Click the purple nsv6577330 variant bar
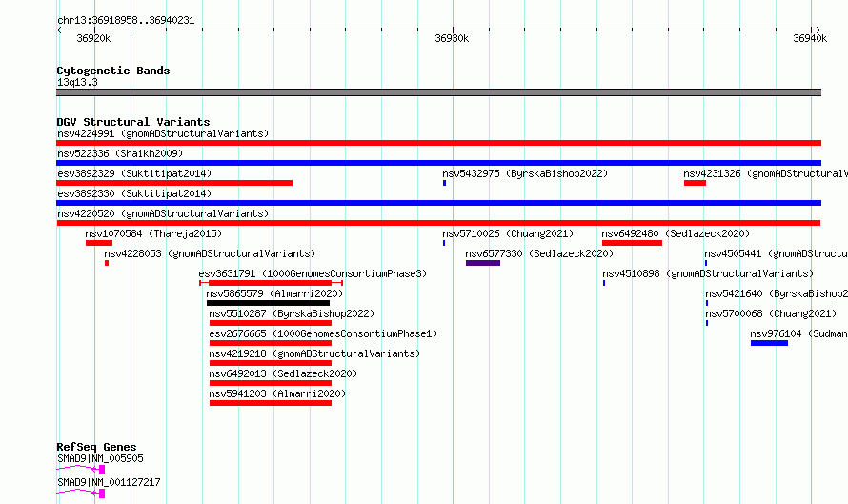Image resolution: width=848 pixels, height=504 pixels. pyautogui.click(x=483, y=263)
